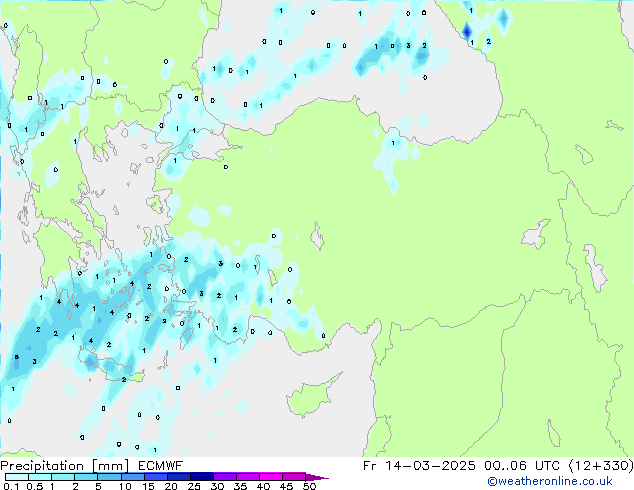Click the 'Precipitation' title word
The height and width of the screenshot is (490, 634).
point(42,466)
